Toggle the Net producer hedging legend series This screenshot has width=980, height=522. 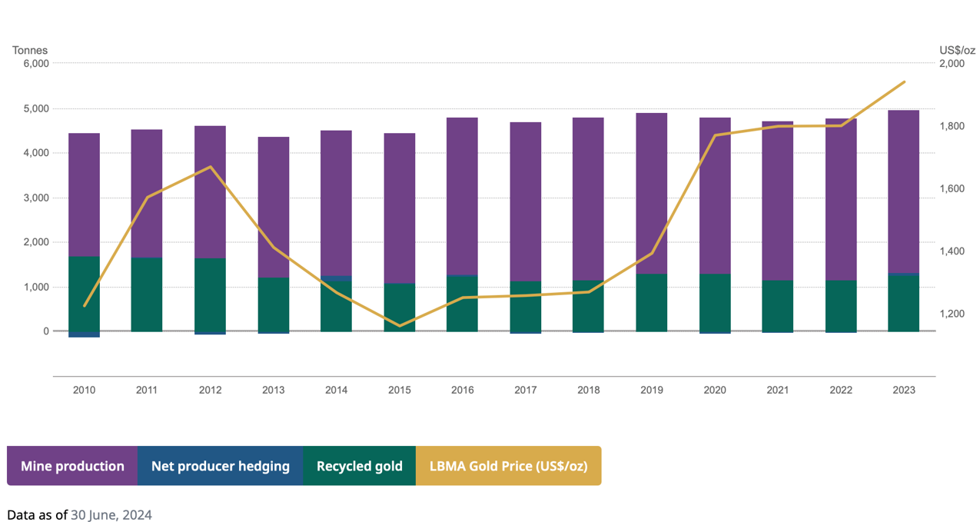point(220,466)
